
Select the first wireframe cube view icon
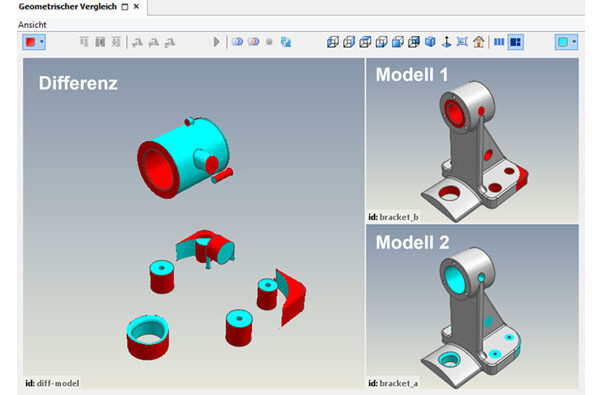pos(333,42)
